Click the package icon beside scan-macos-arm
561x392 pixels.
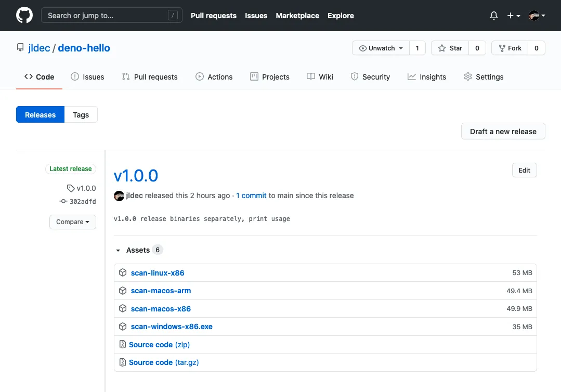click(x=122, y=291)
